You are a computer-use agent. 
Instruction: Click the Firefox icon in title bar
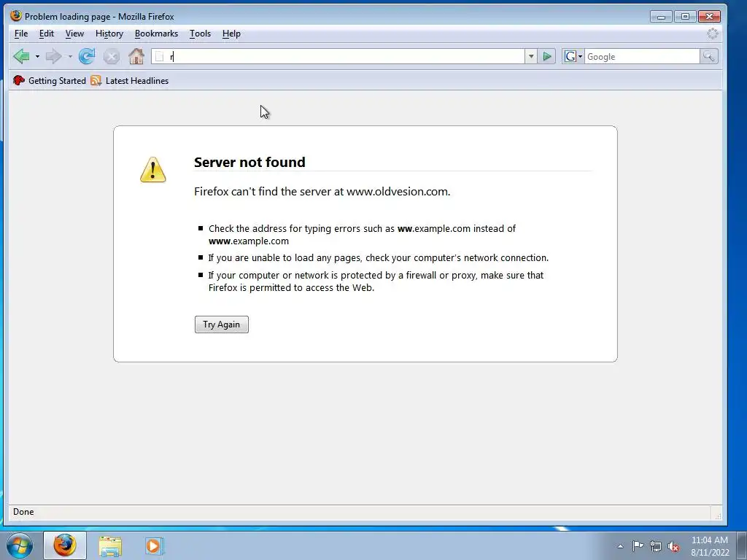pyautogui.click(x=16, y=16)
